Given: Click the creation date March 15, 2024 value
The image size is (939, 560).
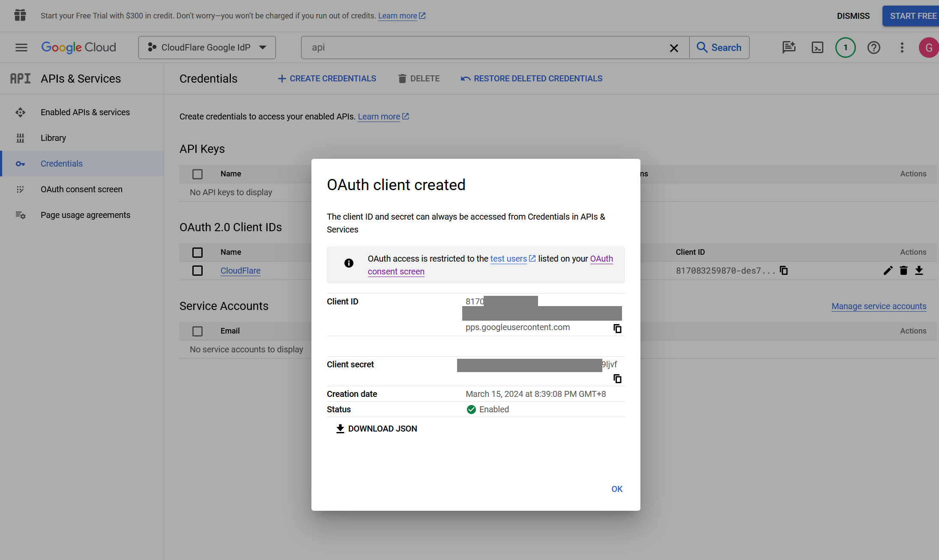Looking at the screenshot, I should click(536, 394).
